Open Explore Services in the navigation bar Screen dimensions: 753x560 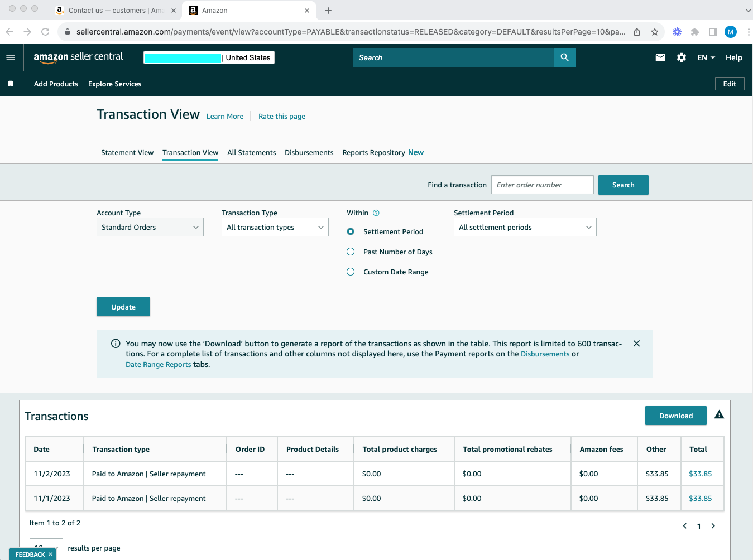[x=114, y=84]
